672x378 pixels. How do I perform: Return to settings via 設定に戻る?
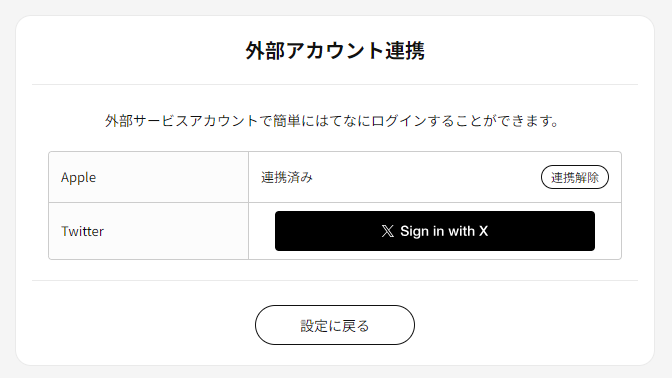[x=335, y=325]
